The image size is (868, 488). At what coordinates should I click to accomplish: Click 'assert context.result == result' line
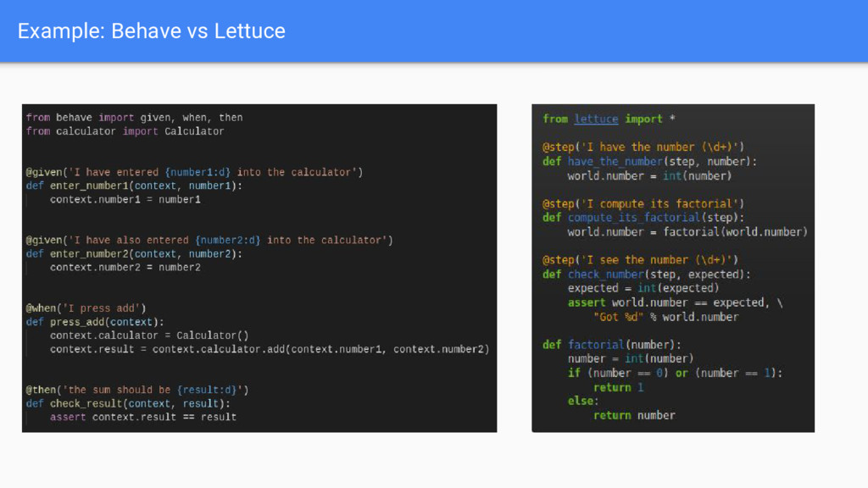click(x=143, y=417)
